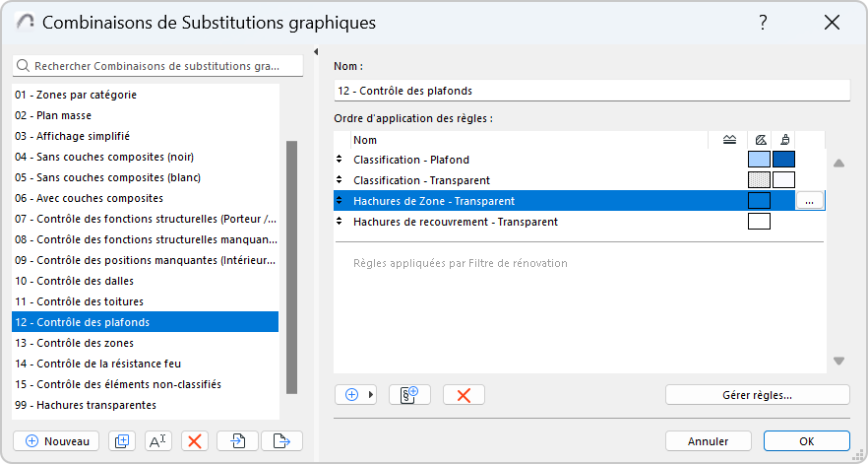Click the duplicate combination icon
868x464 pixels.
[x=122, y=441]
